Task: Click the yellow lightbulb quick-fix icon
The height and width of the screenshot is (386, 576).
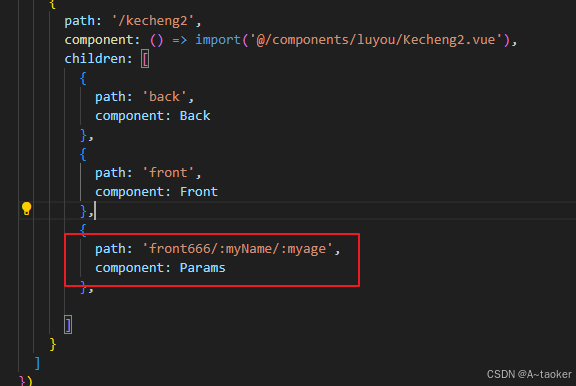Action: (x=26, y=209)
